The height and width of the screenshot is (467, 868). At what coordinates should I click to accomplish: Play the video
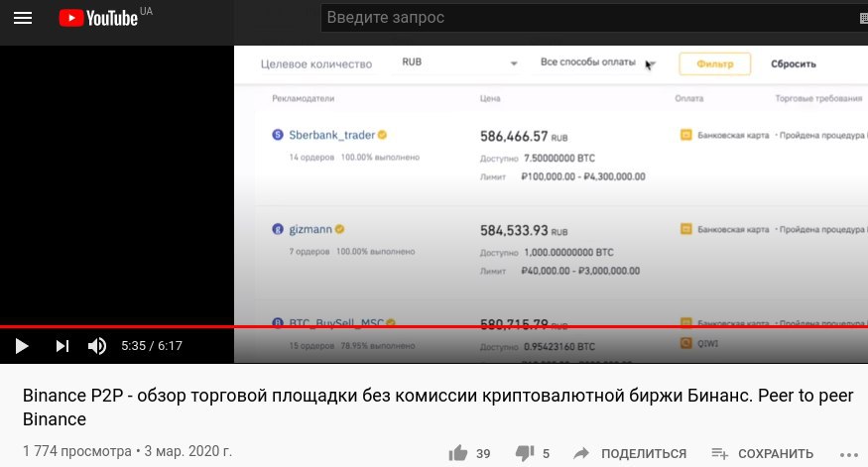(22, 346)
